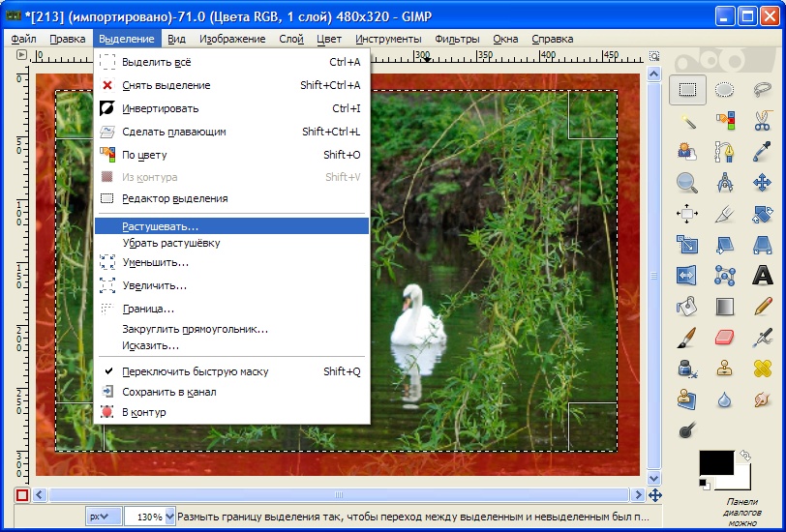Select the Shear tool
The image size is (786, 532).
click(x=724, y=245)
